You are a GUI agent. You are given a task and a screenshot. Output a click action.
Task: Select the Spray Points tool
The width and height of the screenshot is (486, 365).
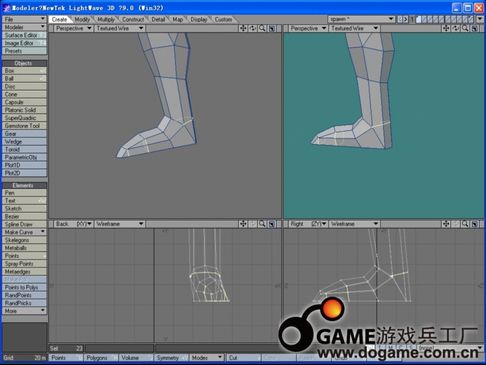click(24, 264)
